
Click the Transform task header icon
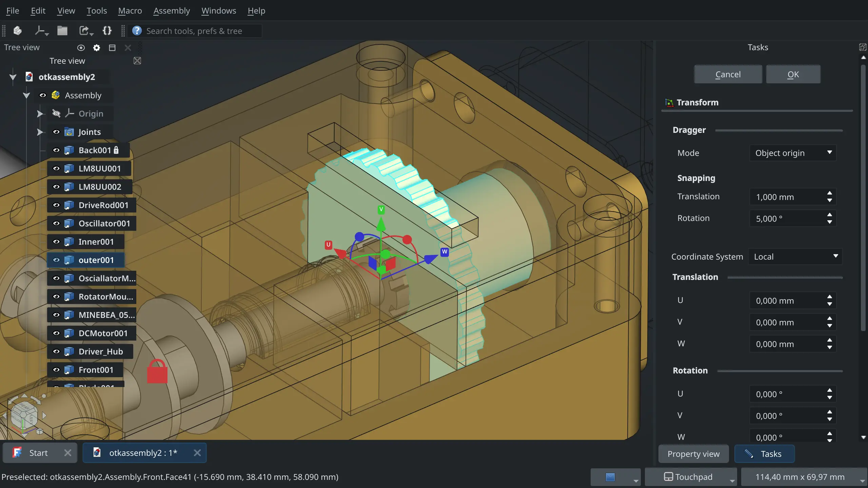669,102
